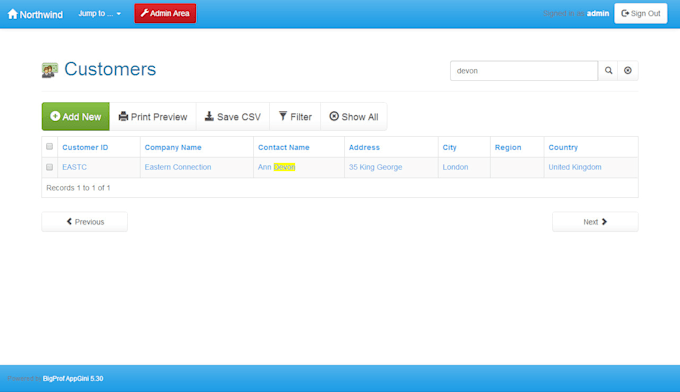Click the Records 1 to 1 of 1 text

pyautogui.click(x=78, y=188)
